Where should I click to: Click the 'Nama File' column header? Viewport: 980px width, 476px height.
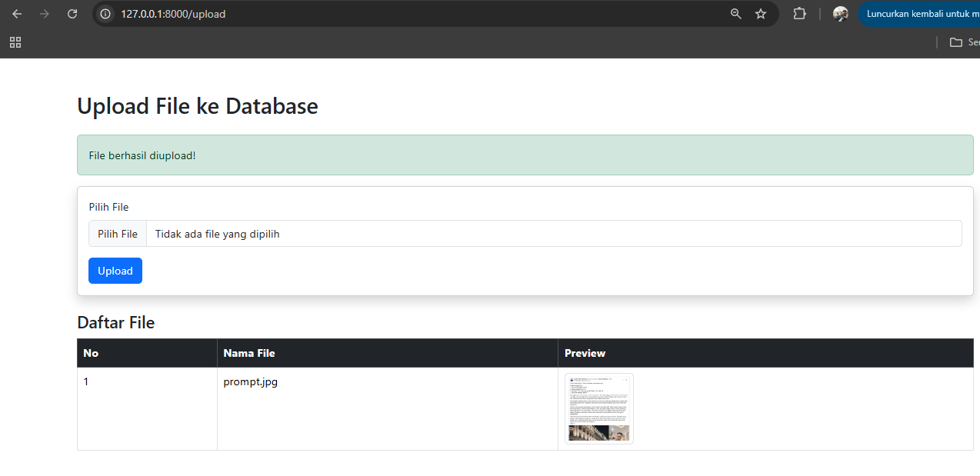point(249,353)
